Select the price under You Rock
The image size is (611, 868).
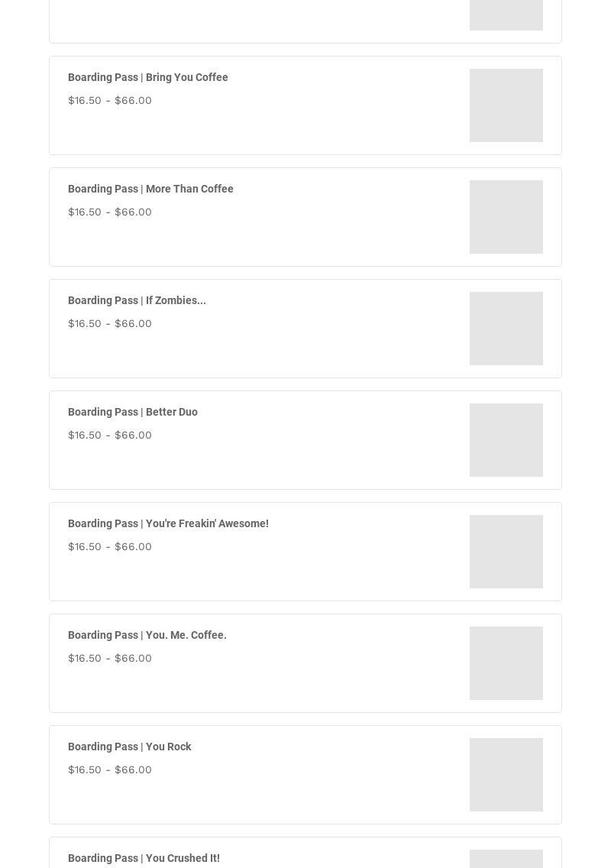(109, 769)
